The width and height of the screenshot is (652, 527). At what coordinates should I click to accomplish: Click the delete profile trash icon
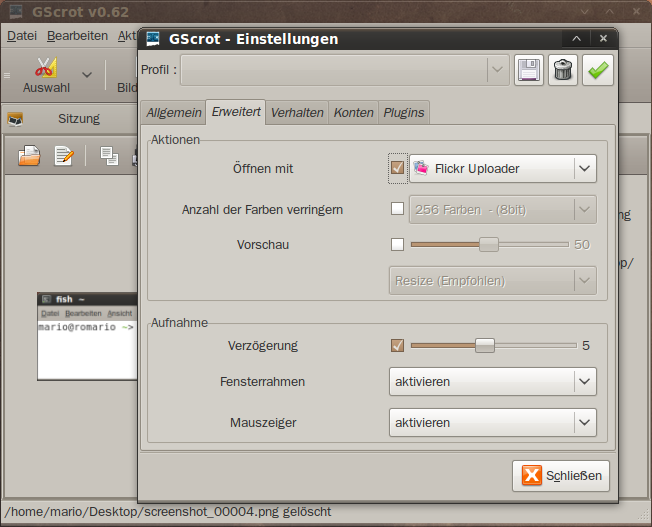coord(564,70)
